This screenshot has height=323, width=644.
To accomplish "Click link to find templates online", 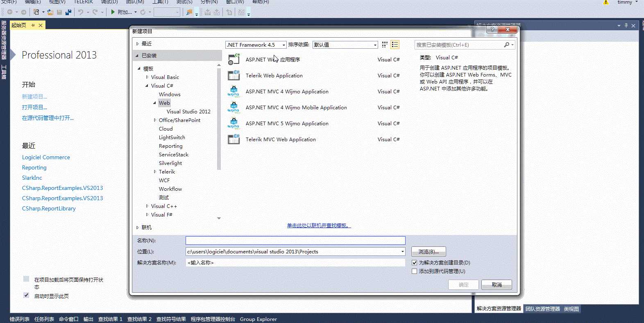I will [x=319, y=225].
